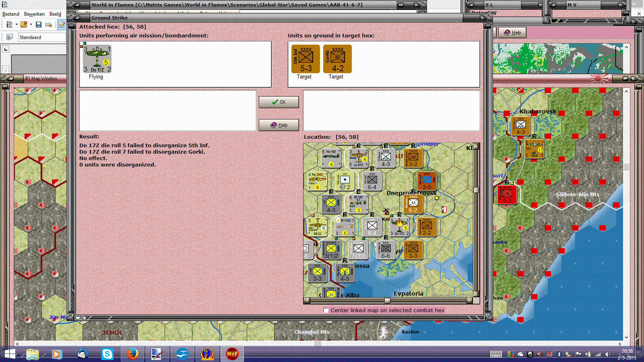Enable center linked map on selected combat hex
Viewport: 644px width, 362px height.
(326, 311)
